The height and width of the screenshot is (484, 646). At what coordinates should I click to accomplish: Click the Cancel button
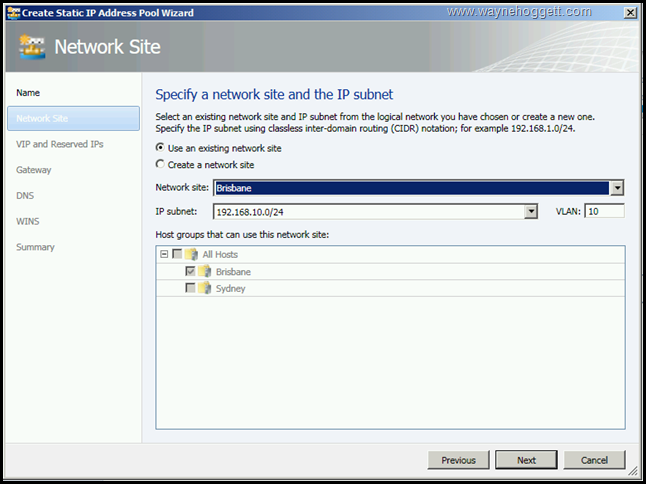[594, 460]
